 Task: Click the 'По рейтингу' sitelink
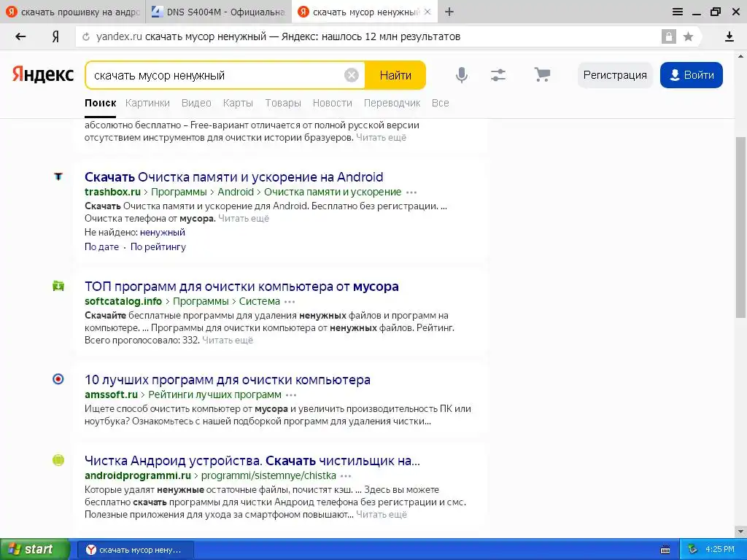(158, 246)
